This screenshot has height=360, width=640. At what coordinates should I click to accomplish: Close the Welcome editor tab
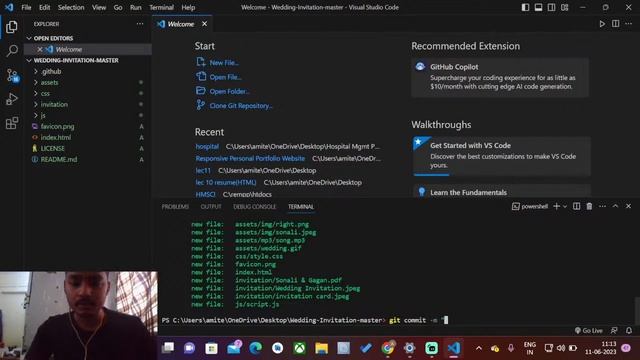click(x=204, y=24)
